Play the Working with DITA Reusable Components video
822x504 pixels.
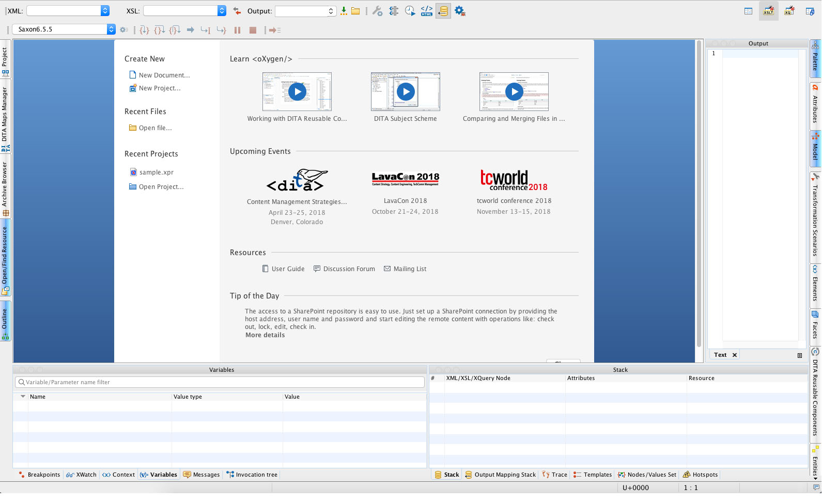(x=297, y=92)
